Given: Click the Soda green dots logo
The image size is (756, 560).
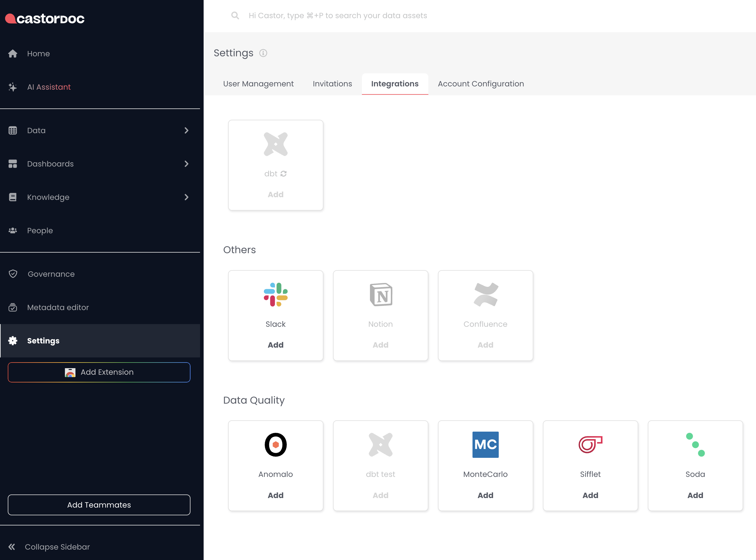Looking at the screenshot, I should tap(695, 444).
